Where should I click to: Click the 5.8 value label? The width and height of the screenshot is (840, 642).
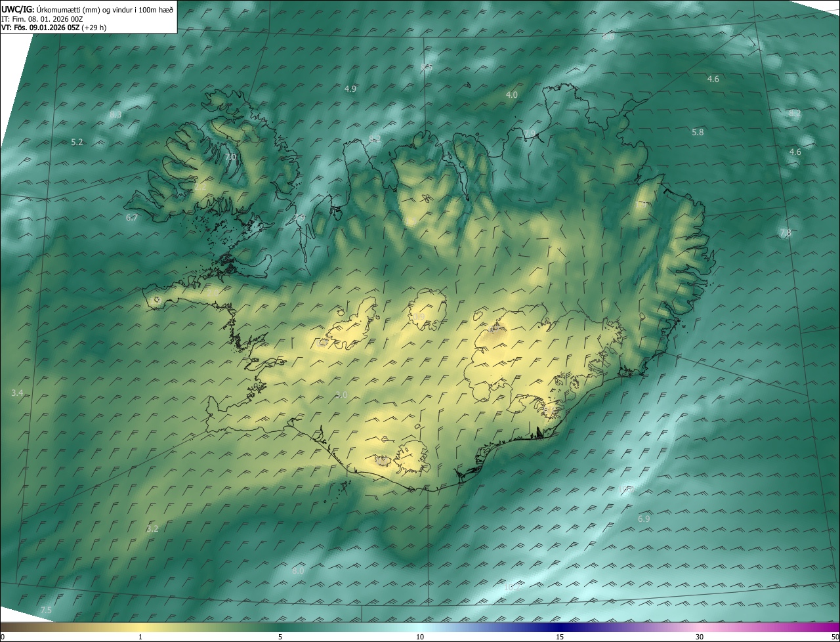point(698,132)
